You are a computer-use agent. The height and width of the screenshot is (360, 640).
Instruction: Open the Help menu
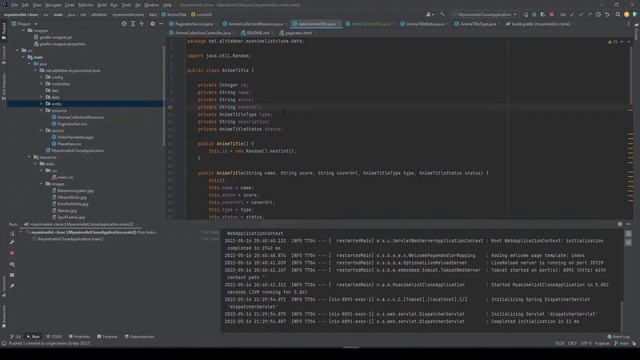167,5
